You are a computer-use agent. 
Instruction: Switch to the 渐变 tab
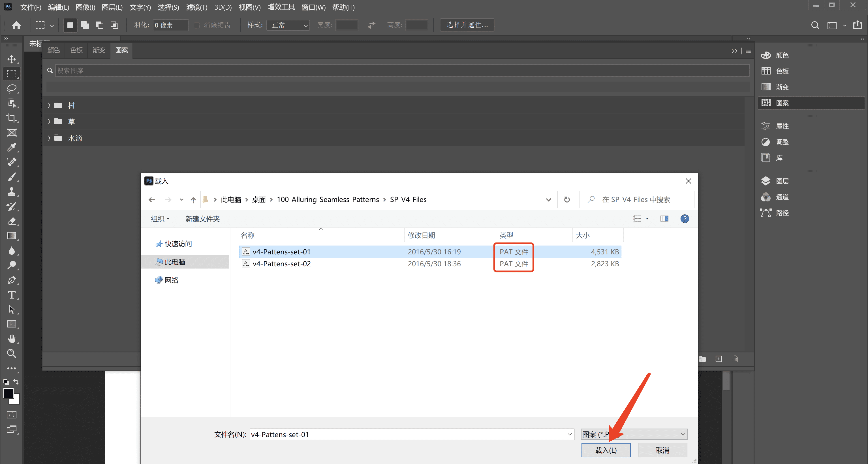click(x=99, y=50)
